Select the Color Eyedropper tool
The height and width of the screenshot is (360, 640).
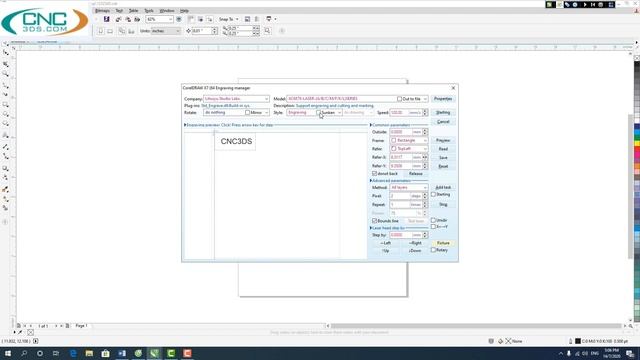6,189
